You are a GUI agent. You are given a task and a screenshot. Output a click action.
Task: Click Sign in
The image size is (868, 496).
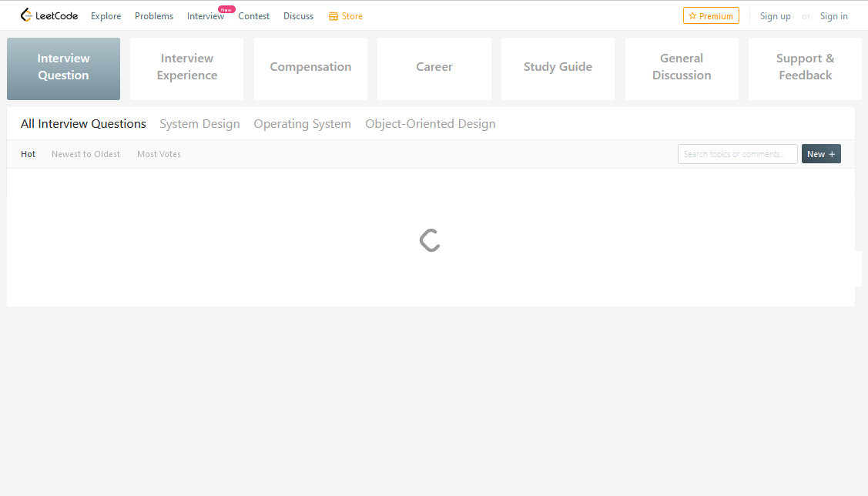click(x=833, y=16)
